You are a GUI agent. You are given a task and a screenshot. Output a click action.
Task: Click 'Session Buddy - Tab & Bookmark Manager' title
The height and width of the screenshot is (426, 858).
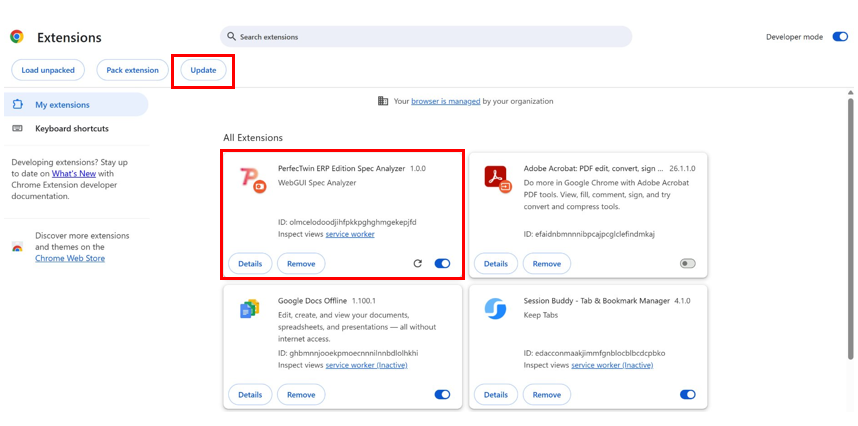tap(596, 301)
